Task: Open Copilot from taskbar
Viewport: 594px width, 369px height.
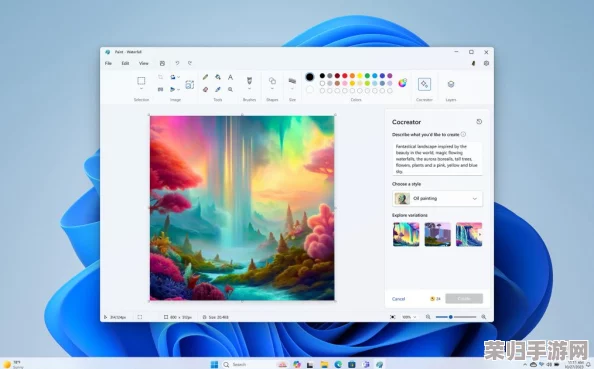Action: (297, 364)
